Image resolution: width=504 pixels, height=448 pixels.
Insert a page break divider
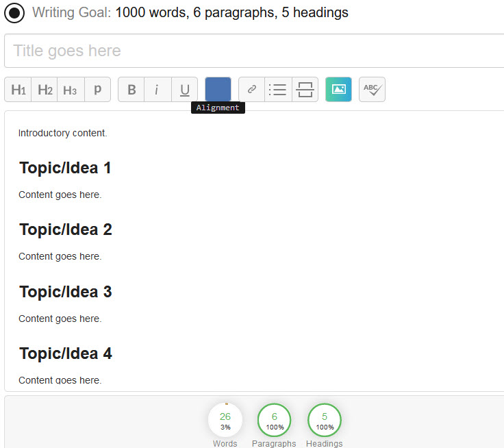click(305, 90)
